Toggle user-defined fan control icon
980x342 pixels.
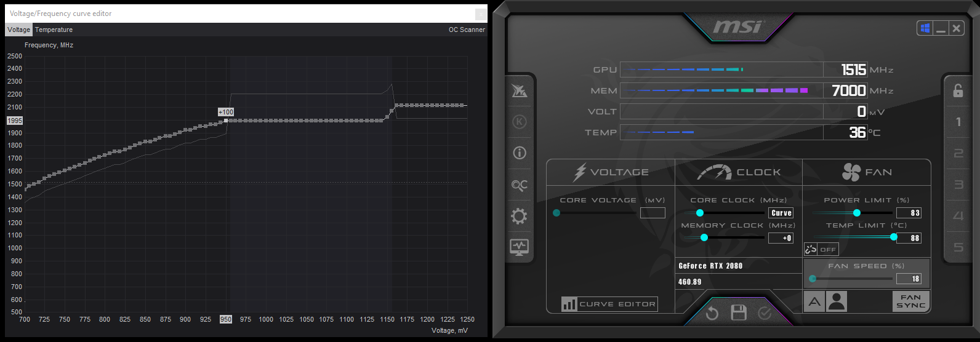(837, 301)
